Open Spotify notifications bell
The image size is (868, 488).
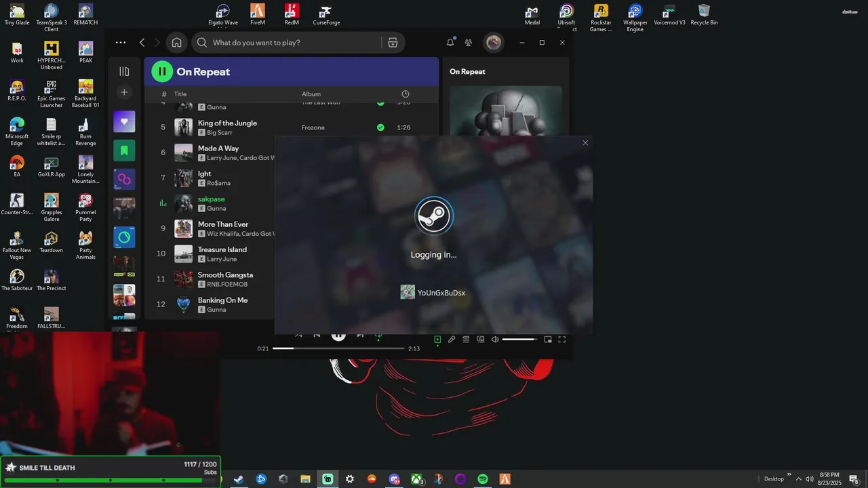pyautogui.click(x=450, y=42)
